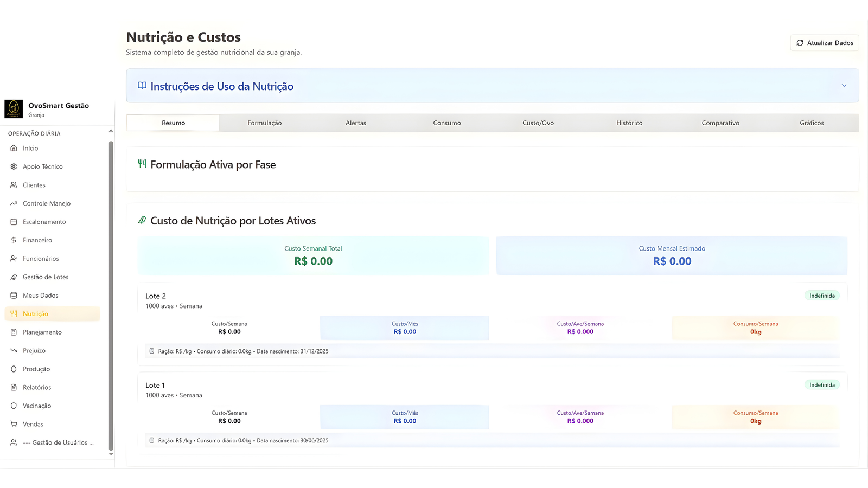Image resolution: width=868 pixels, height=488 pixels.
Task: Open the Custo/Ovo tab
Action: click(538, 123)
